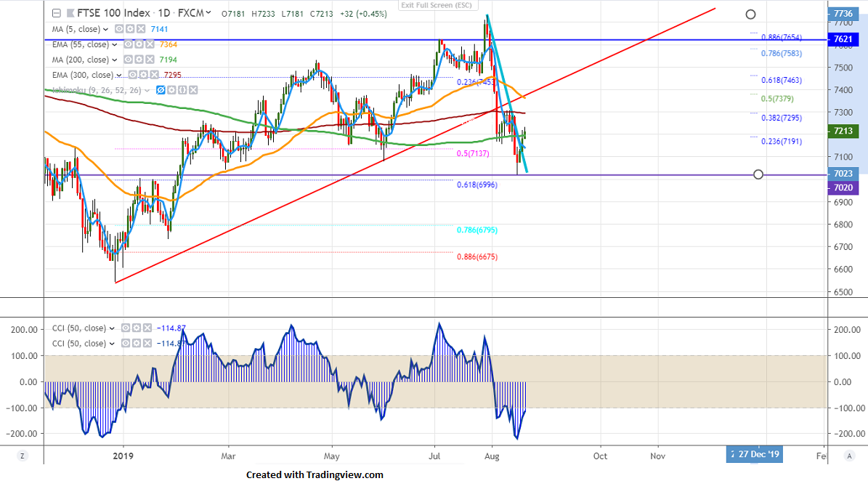
Task: Expand the MA (200, close) dropdown arrow
Action: (115, 60)
